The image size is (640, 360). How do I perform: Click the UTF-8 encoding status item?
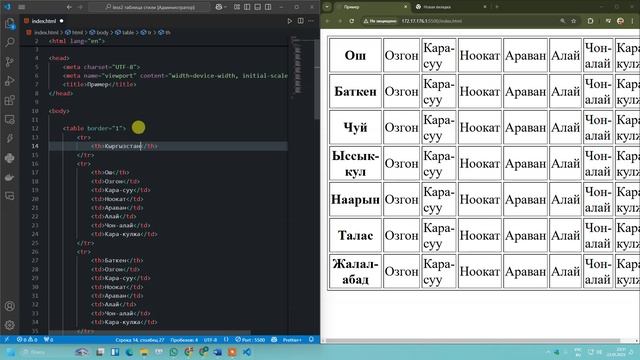211,340
